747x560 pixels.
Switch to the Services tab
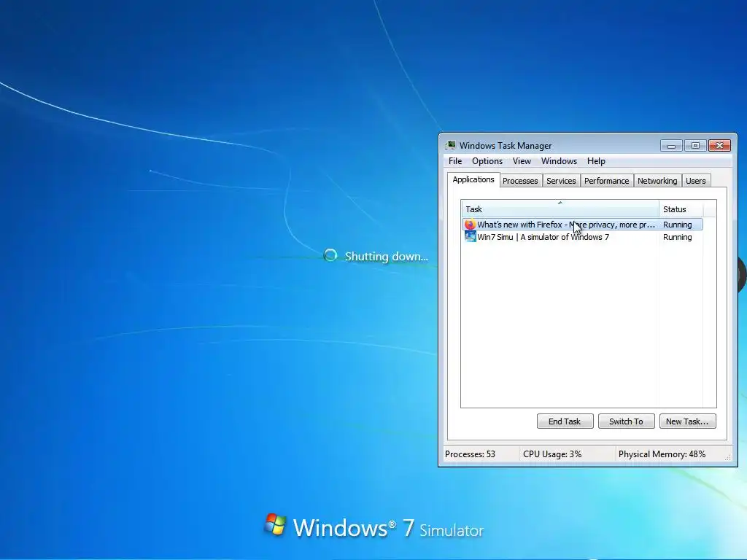(561, 181)
